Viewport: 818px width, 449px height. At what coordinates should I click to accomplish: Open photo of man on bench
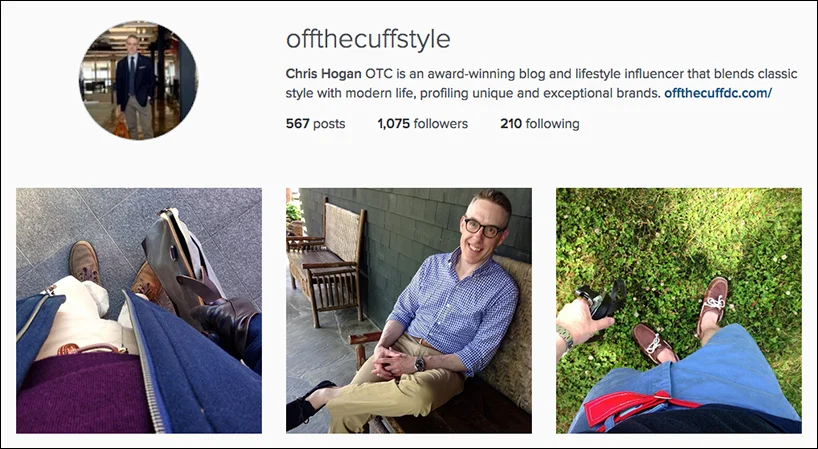coord(409,311)
